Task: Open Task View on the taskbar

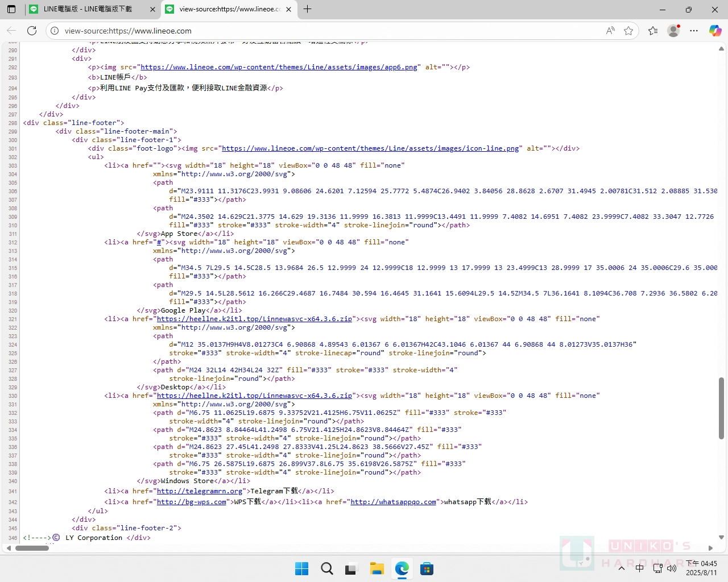Action: [351, 568]
